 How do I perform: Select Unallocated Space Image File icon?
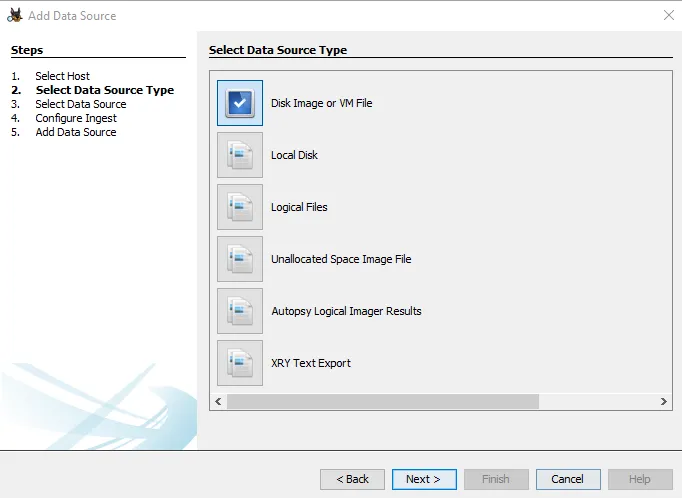click(x=240, y=259)
